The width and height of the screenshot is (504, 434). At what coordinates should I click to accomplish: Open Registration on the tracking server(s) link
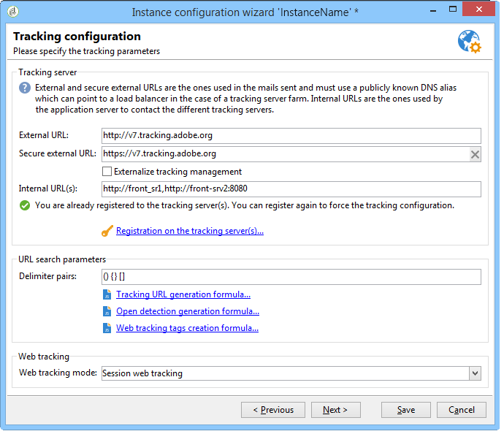(x=190, y=231)
